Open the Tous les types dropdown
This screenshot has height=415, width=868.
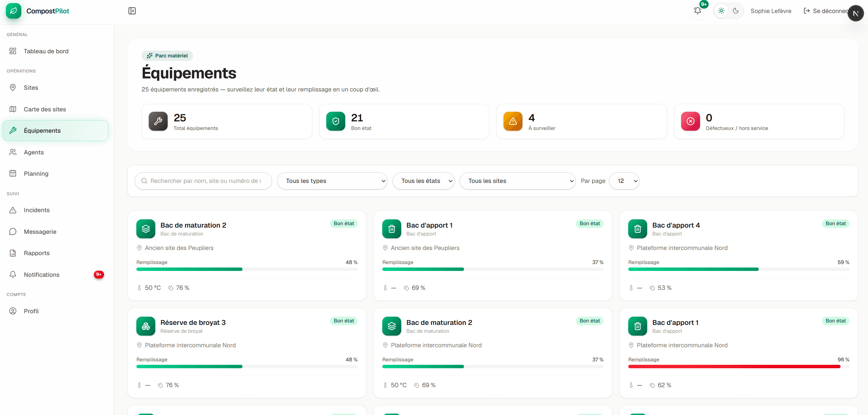(x=332, y=181)
